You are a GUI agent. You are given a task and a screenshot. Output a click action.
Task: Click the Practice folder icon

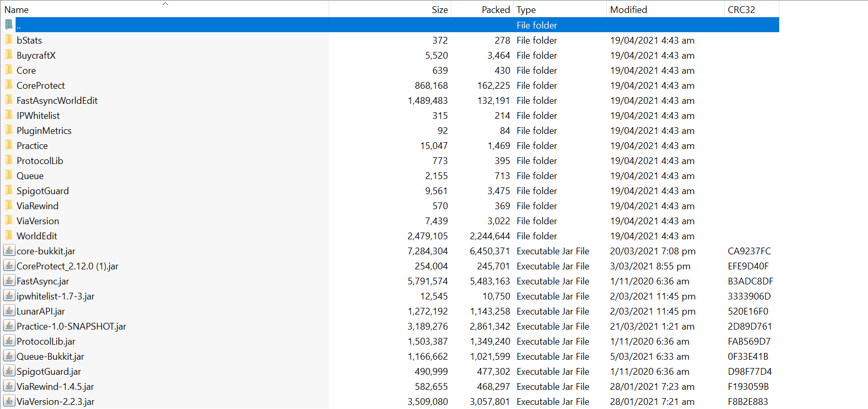tap(9, 145)
